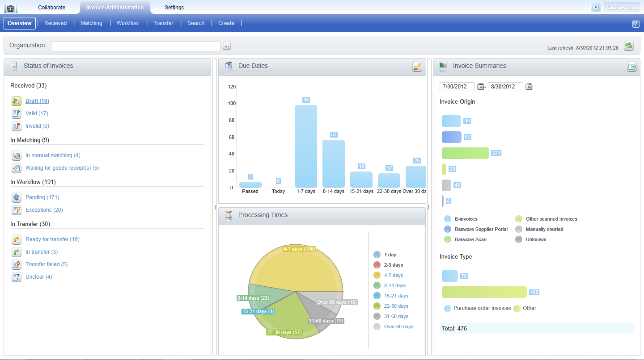
Task: Click the E-invoices legend color dot
Action: (x=448, y=219)
